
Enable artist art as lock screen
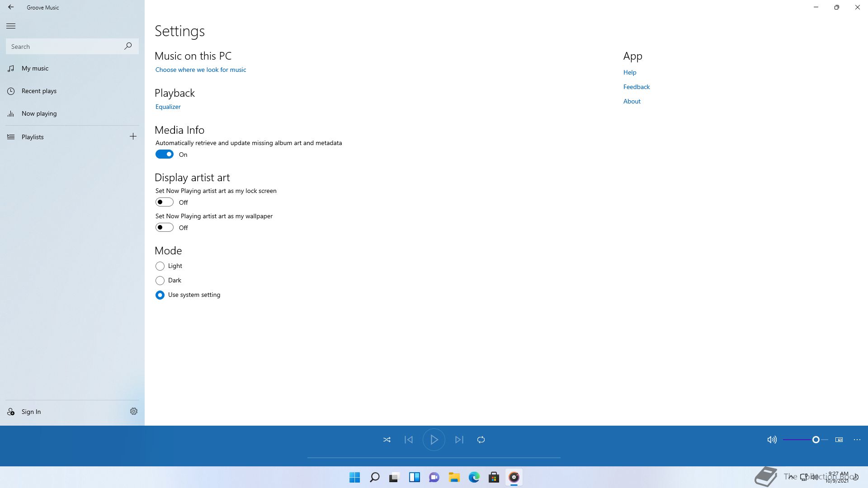(164, 202)
